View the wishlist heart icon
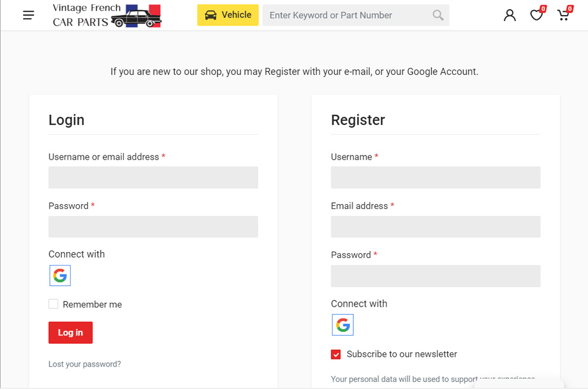Image resolution: width=588 pixels, height=390 pixels. coord(536,15)
